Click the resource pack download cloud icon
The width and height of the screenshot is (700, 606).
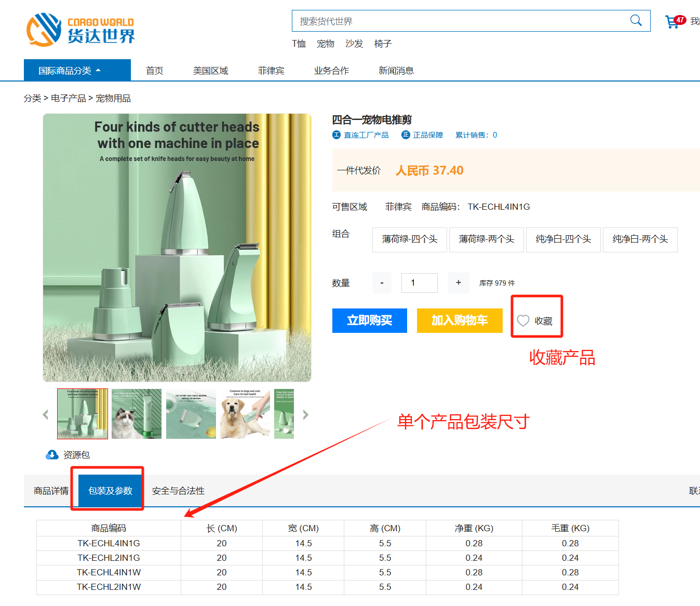[52, 455]
